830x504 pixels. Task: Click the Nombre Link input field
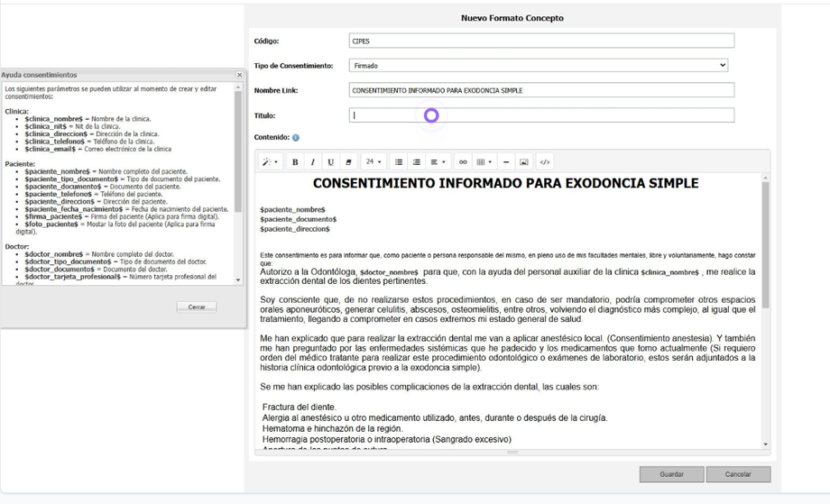pos(541,90)
